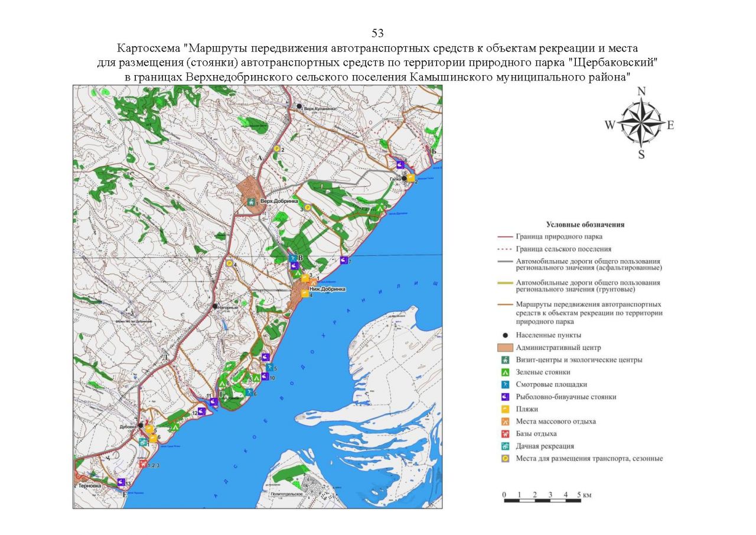Screen dimensions: 756x535
Task: Click the title line beginning 'Картосхема'
Action: [x=377, y=47]
